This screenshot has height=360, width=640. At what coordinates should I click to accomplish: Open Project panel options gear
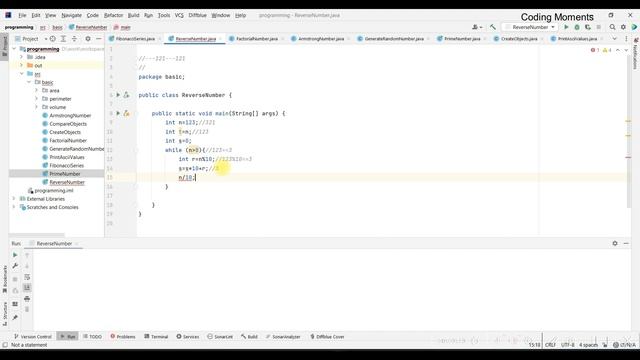click(x=88, y=39)
